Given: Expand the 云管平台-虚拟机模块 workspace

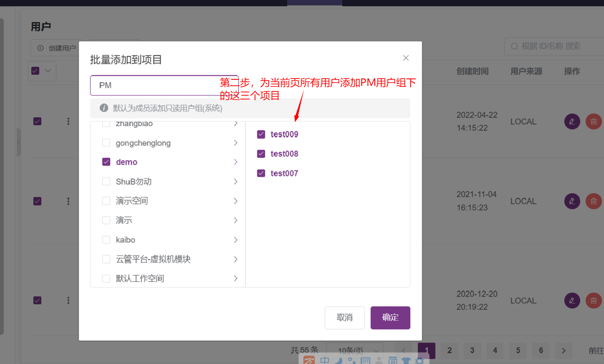Looking at the screenshot, I should tap(236, 259).
